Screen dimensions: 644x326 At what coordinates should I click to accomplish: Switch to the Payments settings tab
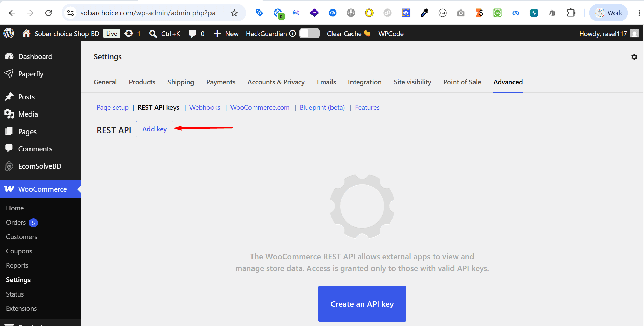(x=221, y=82)
